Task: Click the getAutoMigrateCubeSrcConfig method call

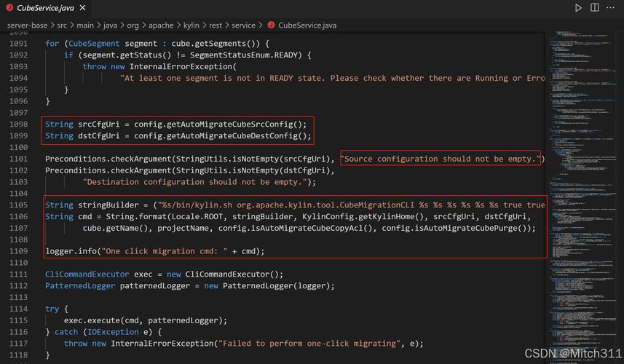Action: 224,124
